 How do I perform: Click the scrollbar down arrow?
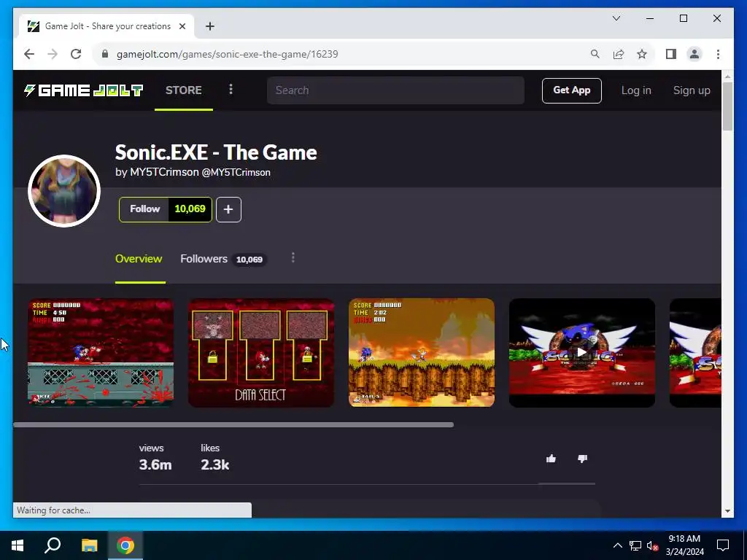point(727,511)
